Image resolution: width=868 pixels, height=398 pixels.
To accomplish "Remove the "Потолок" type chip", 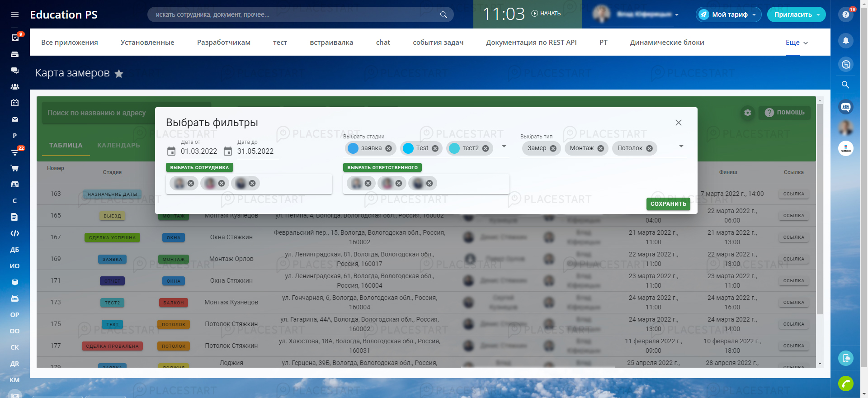I will 649,148.
